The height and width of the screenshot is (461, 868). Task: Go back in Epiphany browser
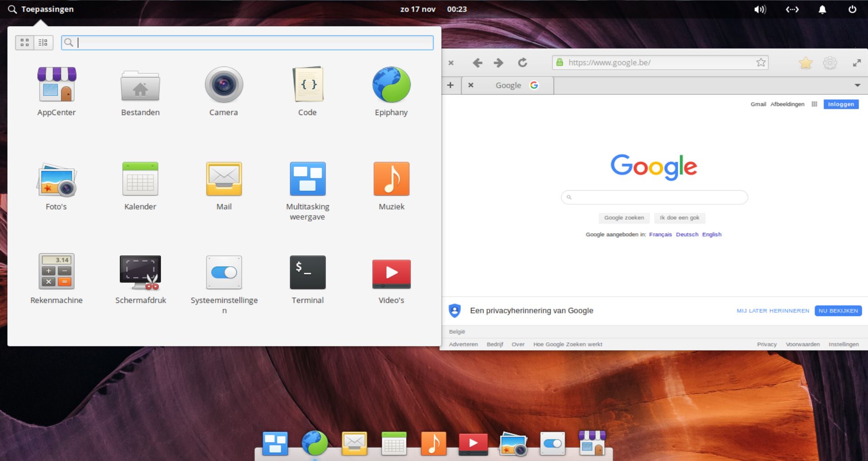(x=477, y=63)
